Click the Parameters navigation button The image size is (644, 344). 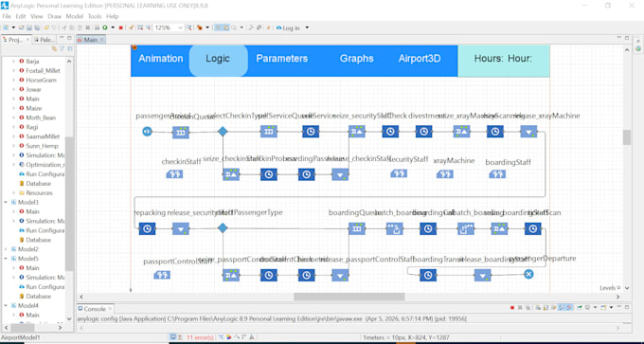pyautogui.click(x=282, y=59)
